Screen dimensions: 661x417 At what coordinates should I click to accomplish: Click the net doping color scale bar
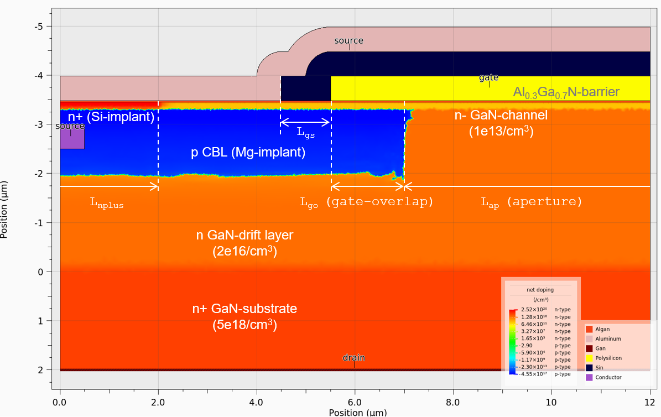[x=513, y=340]
